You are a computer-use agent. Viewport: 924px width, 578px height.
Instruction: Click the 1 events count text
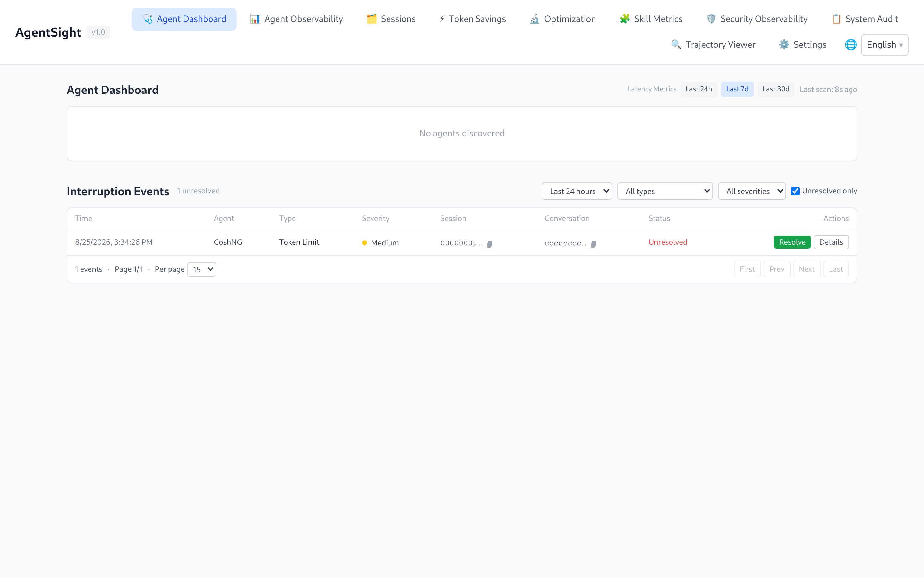[x=89, y=269]
